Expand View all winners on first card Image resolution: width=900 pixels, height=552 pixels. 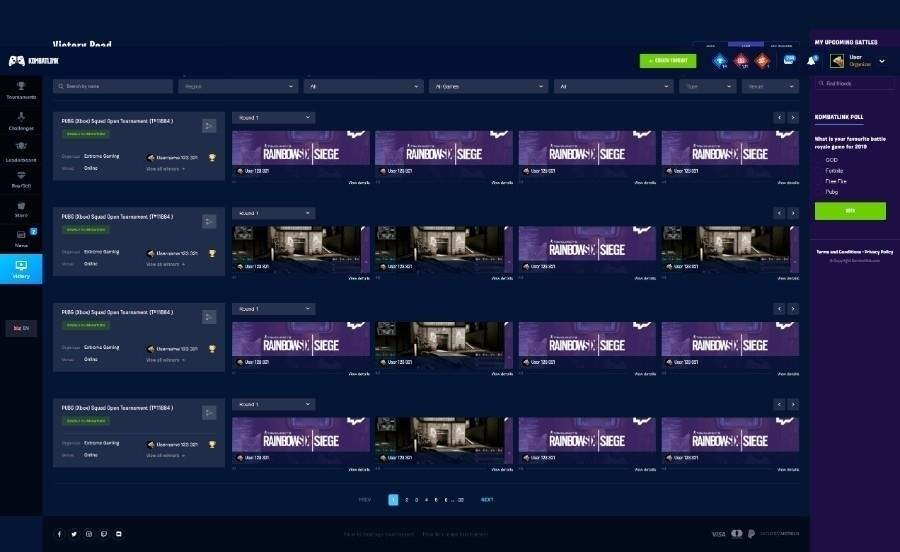click(165, 169)
